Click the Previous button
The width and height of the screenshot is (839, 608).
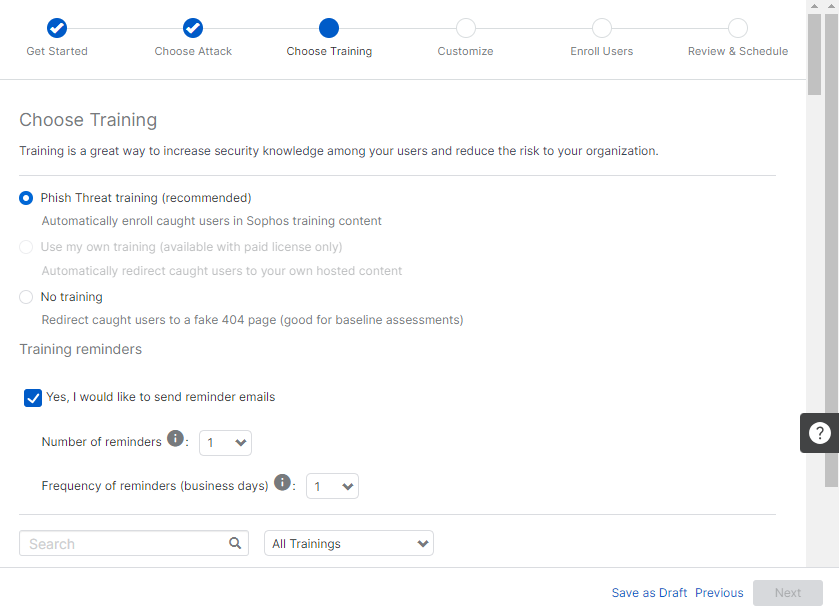pos(719,592)
